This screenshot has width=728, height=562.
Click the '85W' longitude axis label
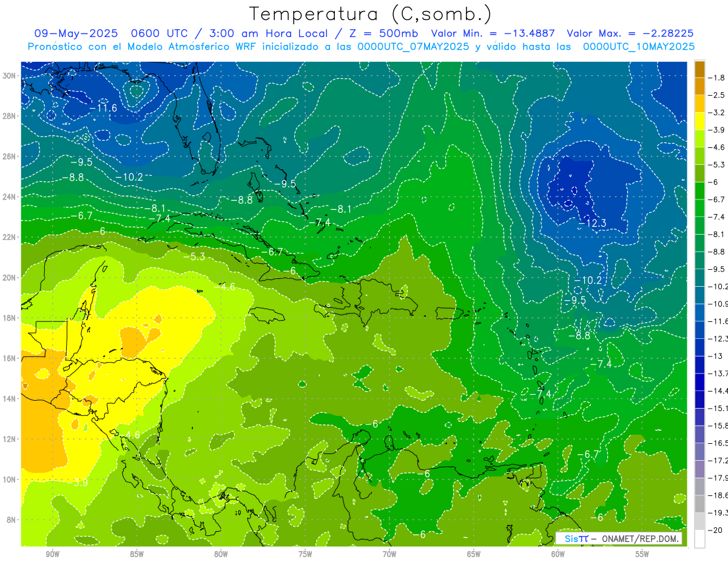tap(136, 555)
